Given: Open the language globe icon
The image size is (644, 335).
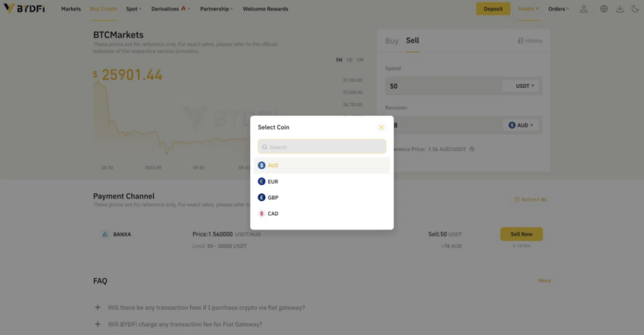Looking at the screenshot, I should [604, 8].
